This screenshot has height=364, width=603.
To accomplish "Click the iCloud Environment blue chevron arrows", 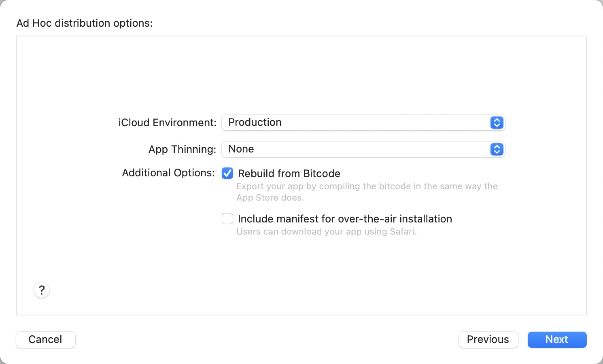I will [x=497, y=123].
